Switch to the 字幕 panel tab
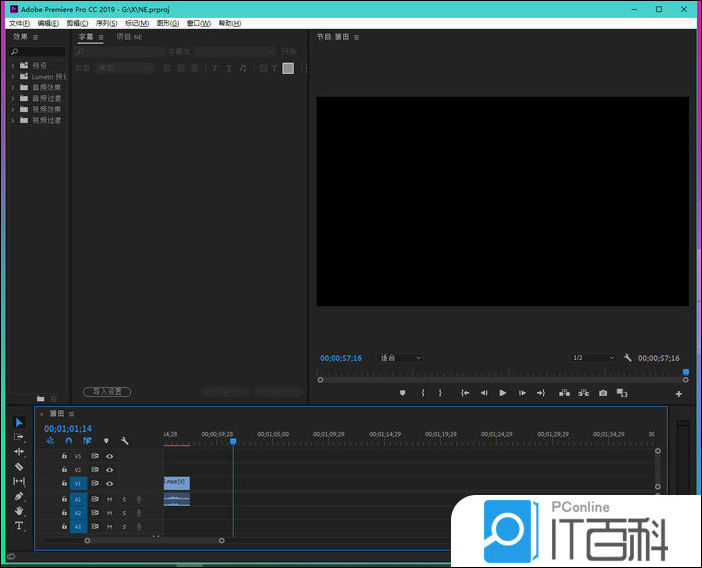The height and width of the screenshot is (568, 702). pyautogui.click(x=86, y=37)
